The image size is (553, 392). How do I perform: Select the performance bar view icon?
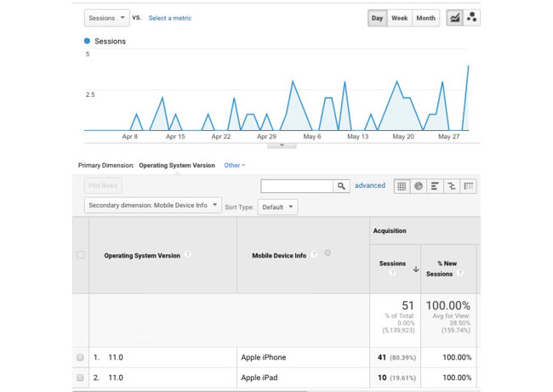[x=434, y=185]
